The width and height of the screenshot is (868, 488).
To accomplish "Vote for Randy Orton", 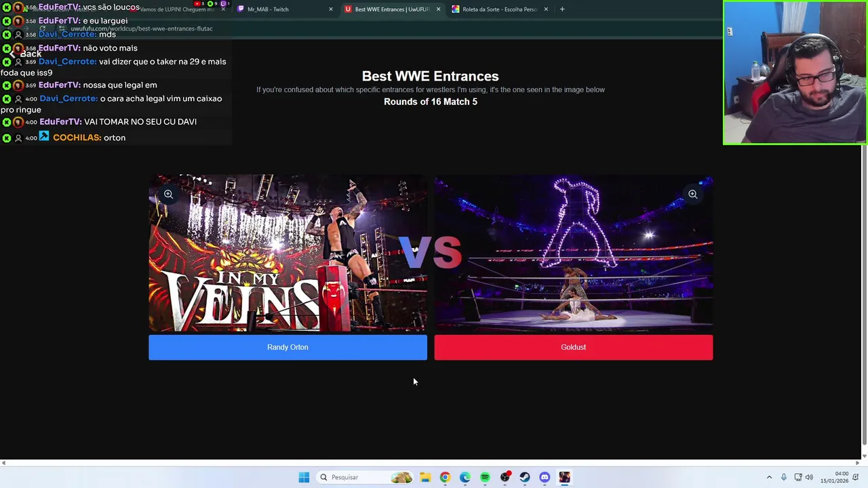I will (288, 347).
